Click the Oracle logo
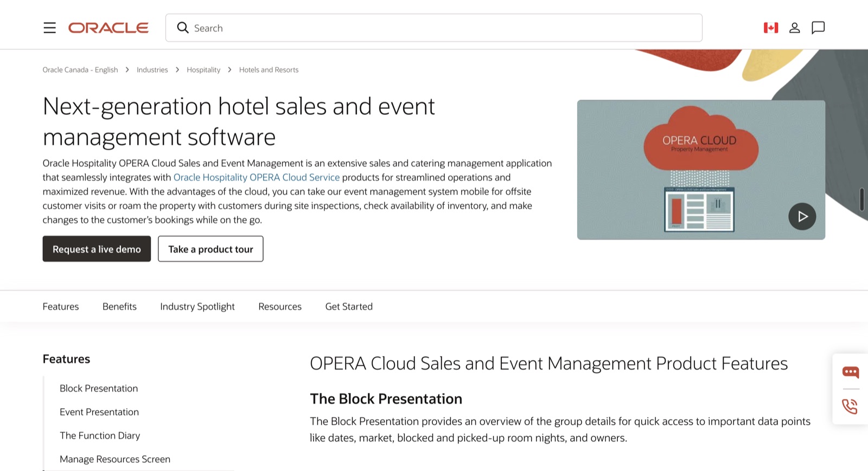Viewport: 868px width, 471px height. pyautogui.click(x=108, y=28)
